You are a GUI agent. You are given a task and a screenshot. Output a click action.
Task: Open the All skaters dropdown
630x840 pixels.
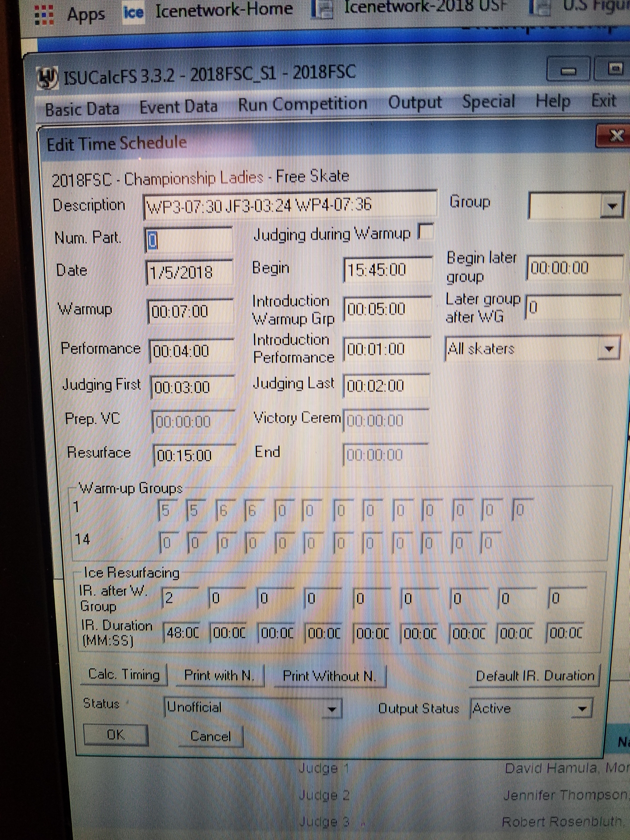(x=608, y=348)
